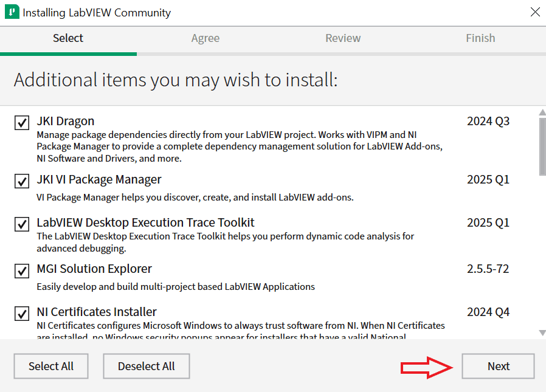Screen dimensions: 546x392
Task: Uncheck the JKI Dragon checkbox
Action: pyautogui.click(x=22, y=123)
